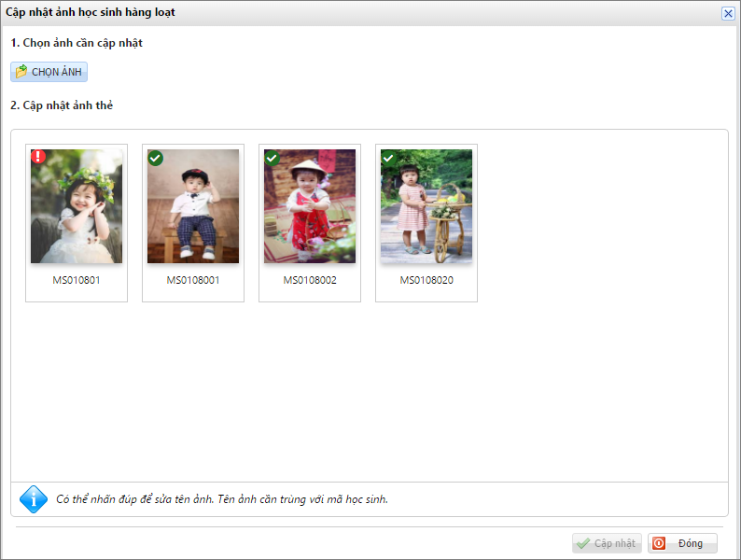Click the folder icon in CHỌN ẢNH

pyautogui.click(x=21, y=72)
